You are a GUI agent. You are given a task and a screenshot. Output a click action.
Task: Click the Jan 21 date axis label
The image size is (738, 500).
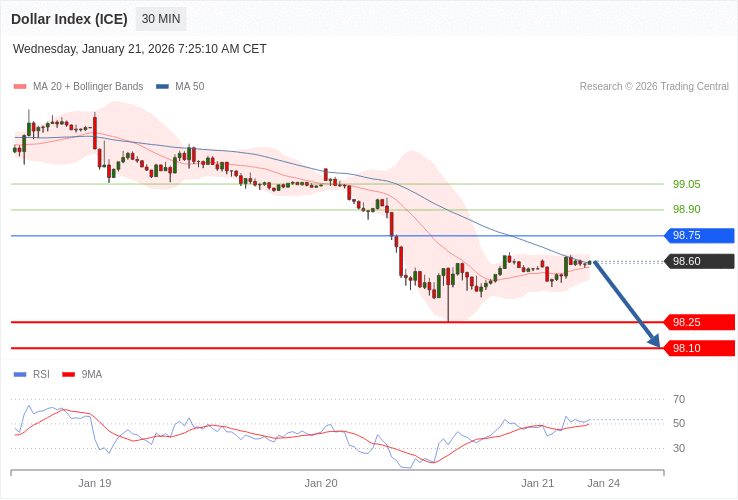(x=537, y=484)
